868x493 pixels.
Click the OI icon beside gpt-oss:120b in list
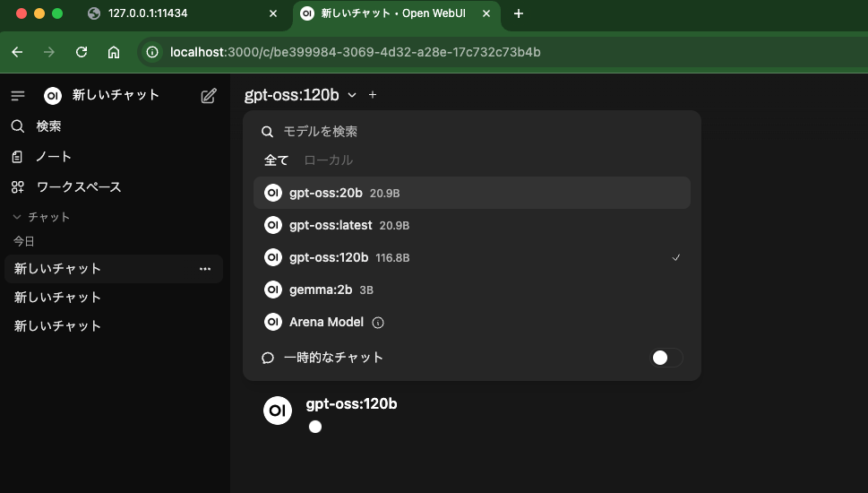pyautogui.click(x=273, y=257)
